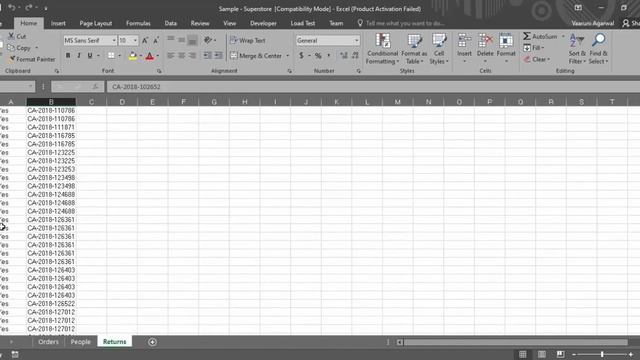Apply the yellow fill color
The width and height of the screenshot is (640, 360).
[x=133, y=56]
